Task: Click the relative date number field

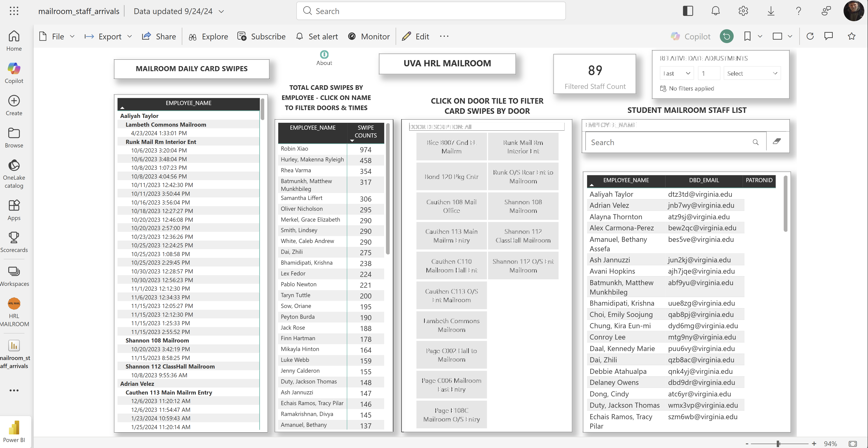Action: point(709,73)
